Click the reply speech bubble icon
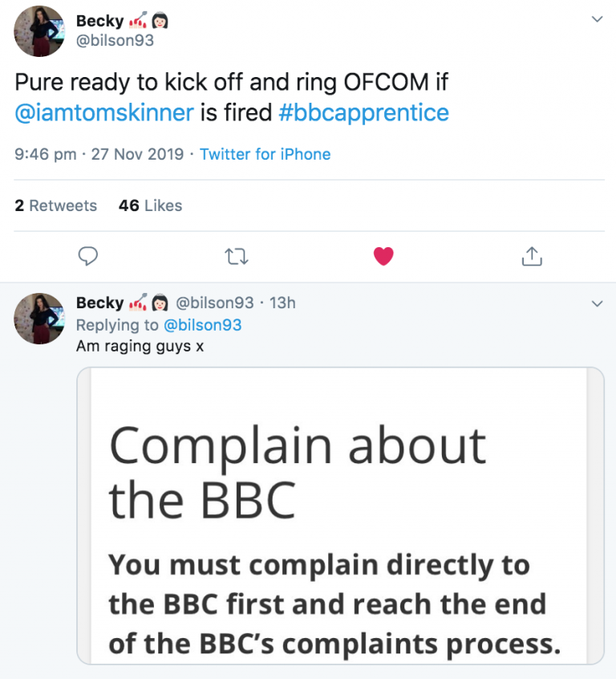 tap(88, 256)
